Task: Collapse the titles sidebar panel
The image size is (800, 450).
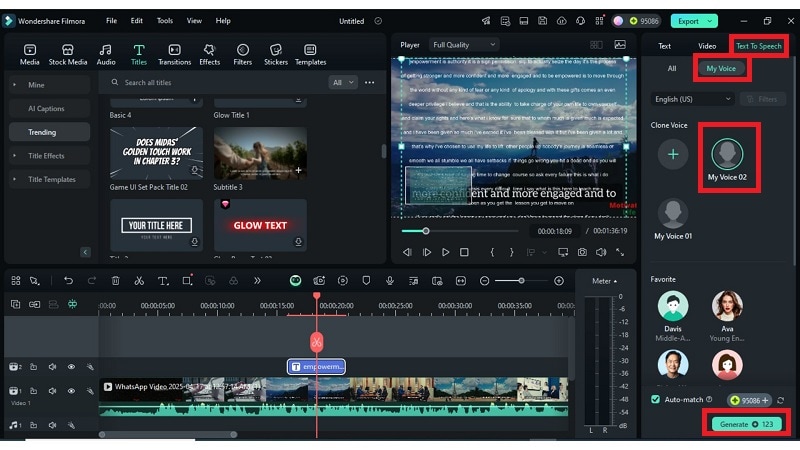Action: tap(85, 252)
